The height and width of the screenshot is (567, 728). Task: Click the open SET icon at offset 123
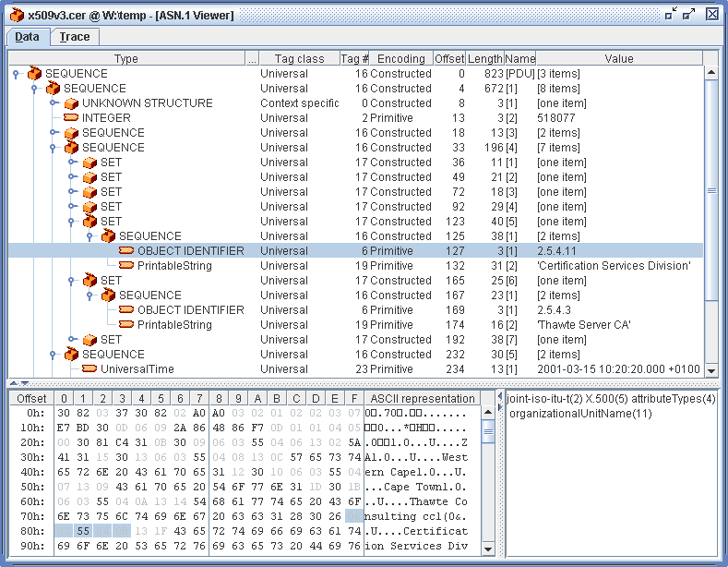point(90,221)
